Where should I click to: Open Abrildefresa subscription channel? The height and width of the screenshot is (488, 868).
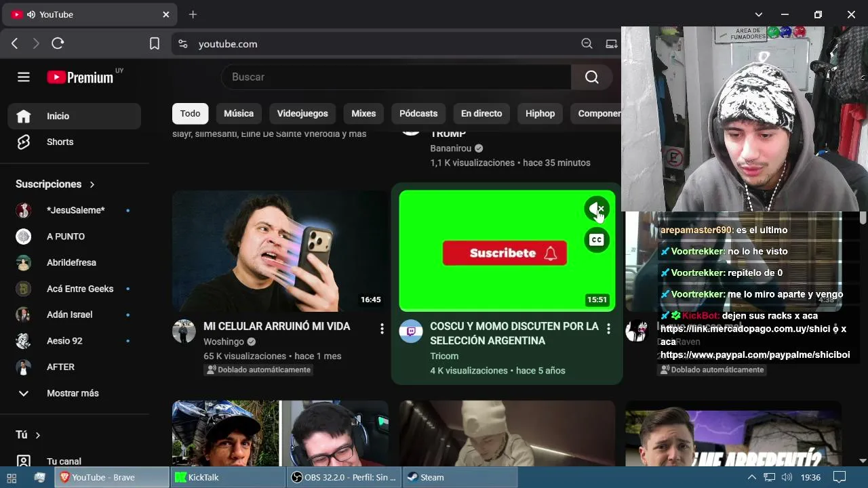point(75,262)
